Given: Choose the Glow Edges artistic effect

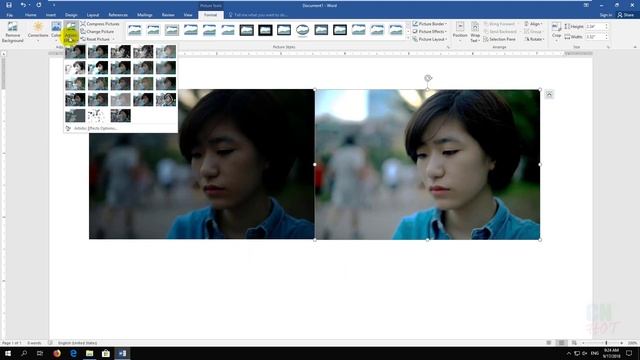Looking at the screenshot, I should (x=120, y=115).
